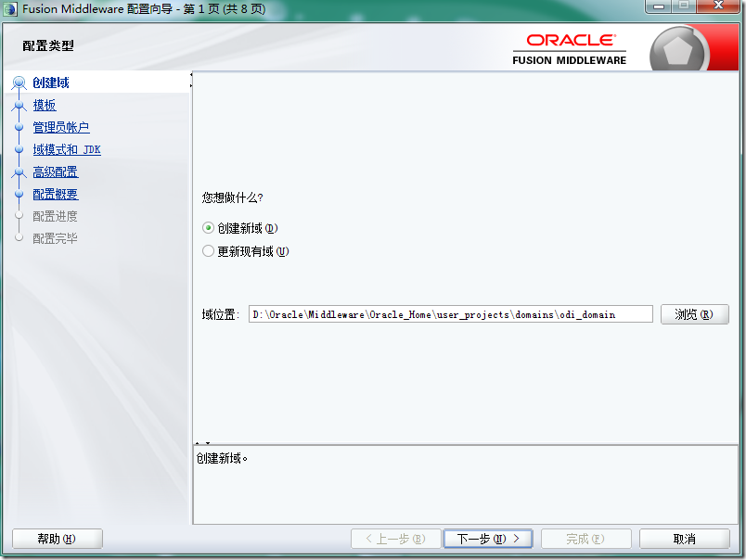Minimize the configuration wizard window
The width and height of the screenshot is (746, 560).
click(x=659, y=6)
